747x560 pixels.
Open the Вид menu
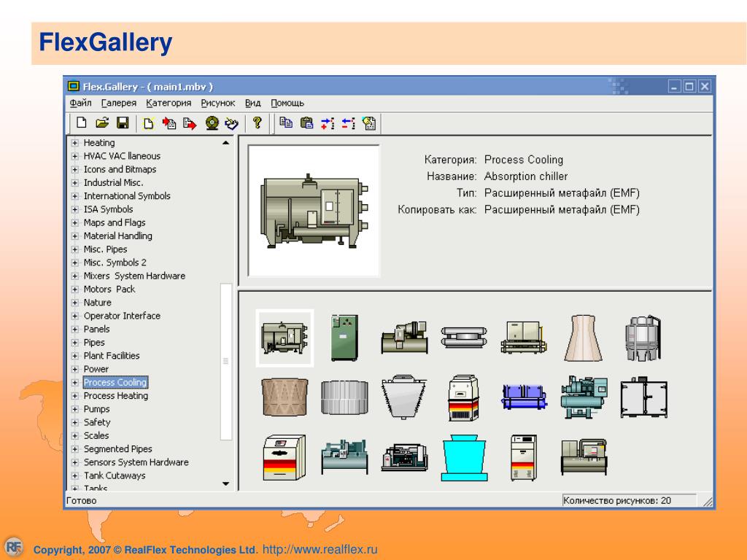point(252,103)
